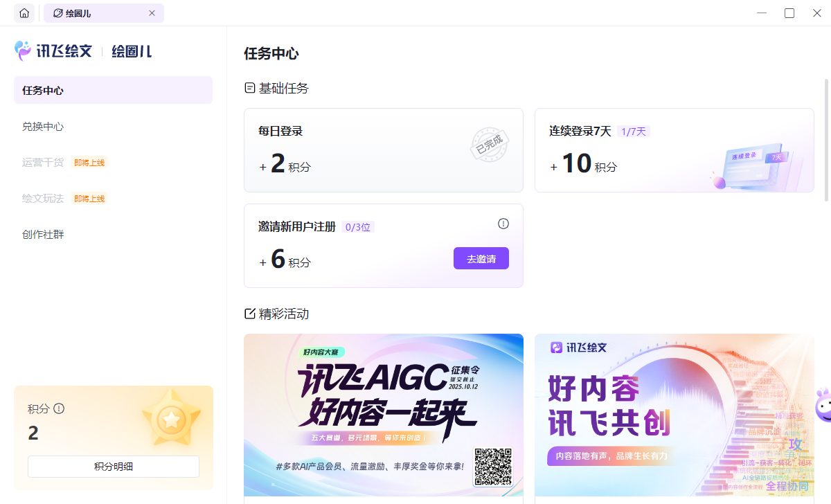Go to the home icon tab
This screenshot has width=831, height=504.
(24, 13)
